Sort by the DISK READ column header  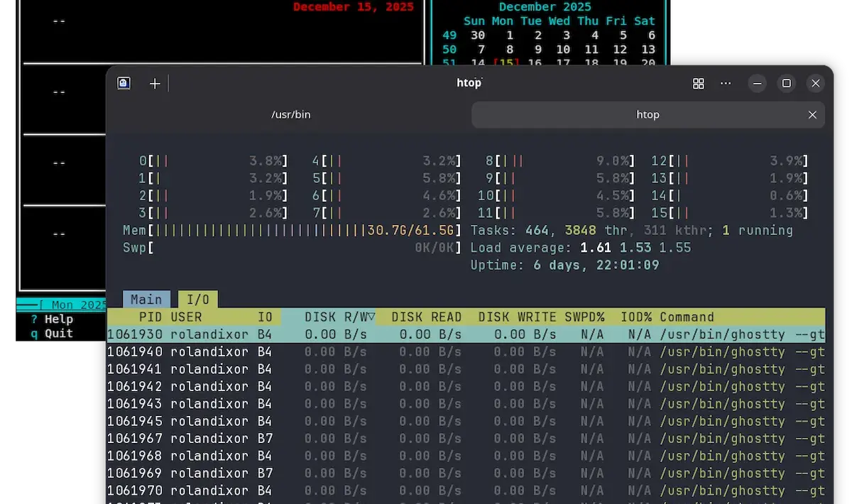click(427, 317)
